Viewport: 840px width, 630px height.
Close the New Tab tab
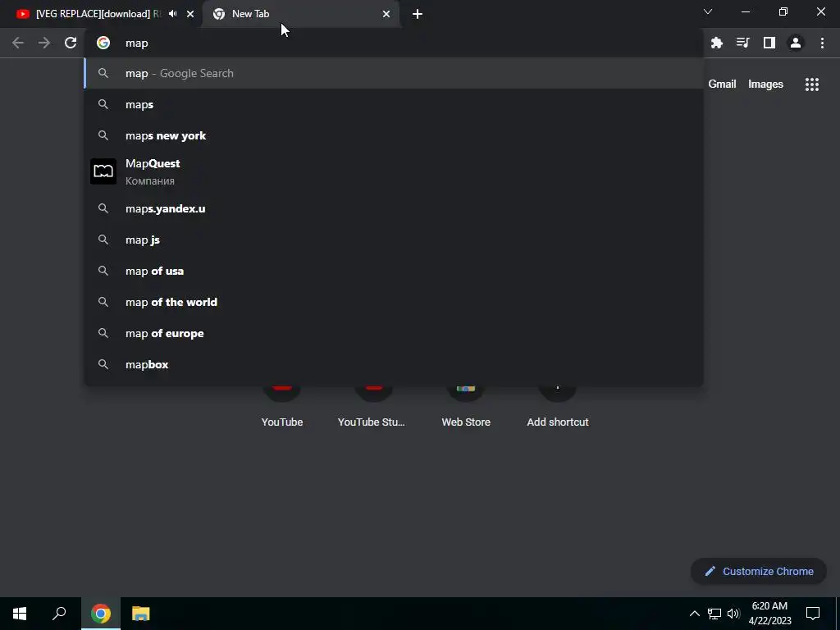pyautogui.click(x=386, y=14)
